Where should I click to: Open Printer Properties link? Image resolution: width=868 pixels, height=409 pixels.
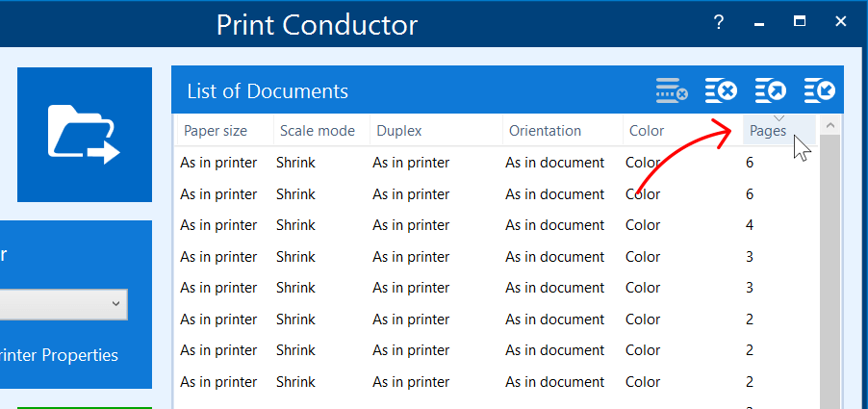(60, 355)
